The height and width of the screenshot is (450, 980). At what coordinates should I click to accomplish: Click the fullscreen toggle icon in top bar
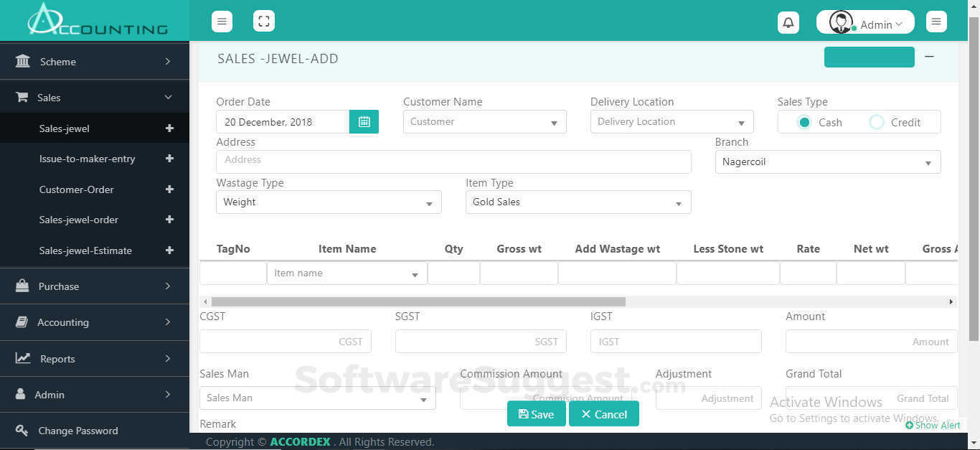pyautogui.click(x=264, y=21)
